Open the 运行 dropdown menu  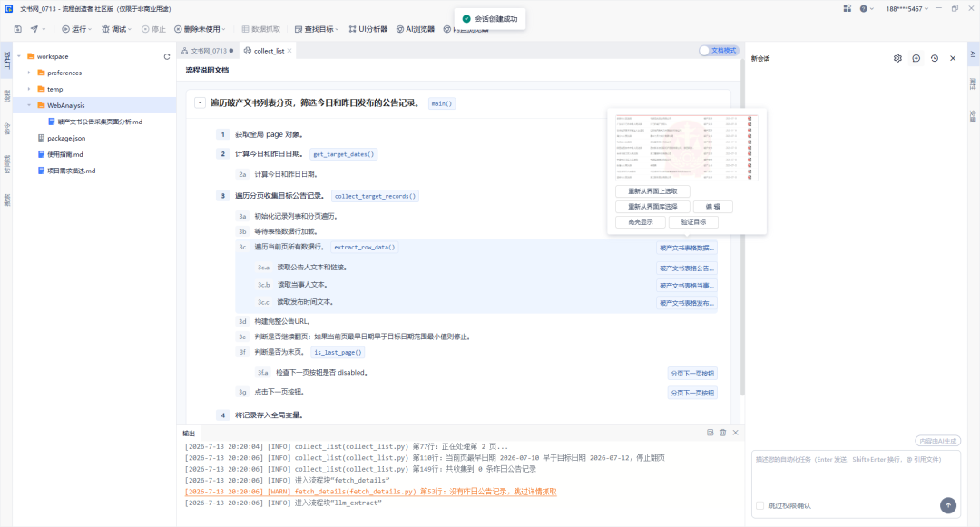[77, 29]
